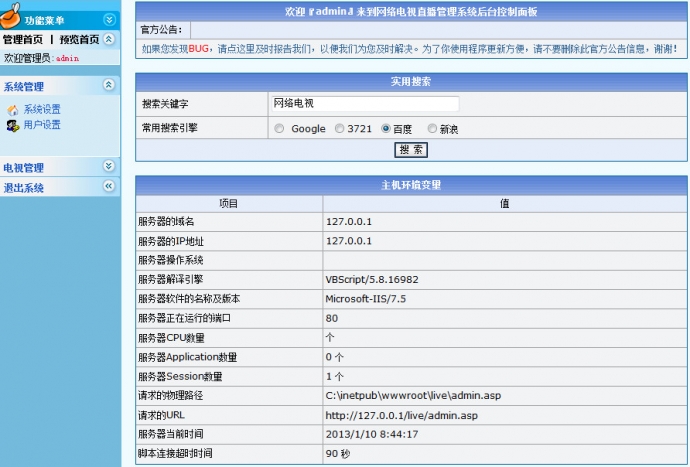Screen dimensions: 690x467
Task: Select the 退出系统 menu item
Action: tap(24, 188)
